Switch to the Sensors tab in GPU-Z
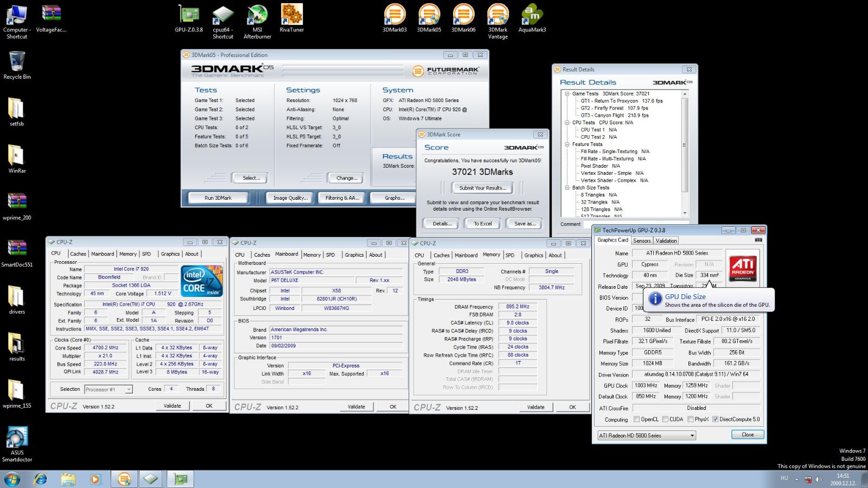This screenshot has width=868, height=488. tap(642, 240)
